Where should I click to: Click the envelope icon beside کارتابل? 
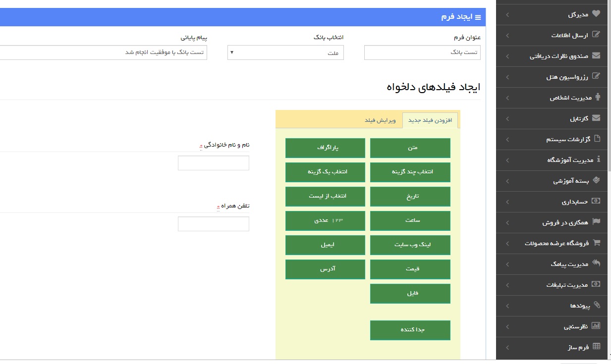tap(596, 118)
